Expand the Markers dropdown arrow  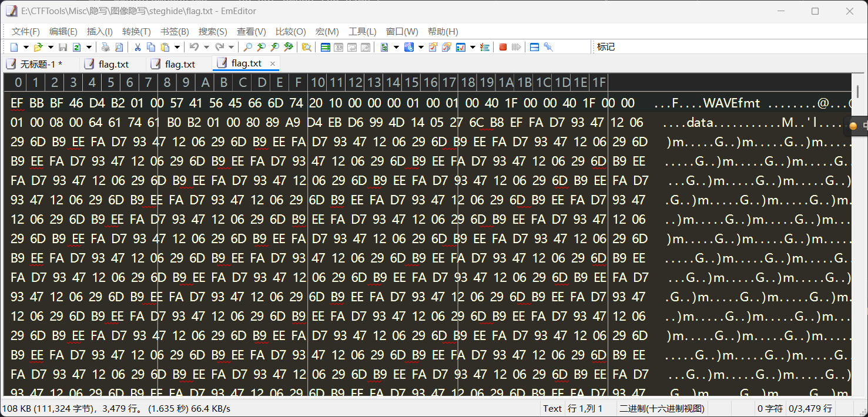(x=421, y=47)
